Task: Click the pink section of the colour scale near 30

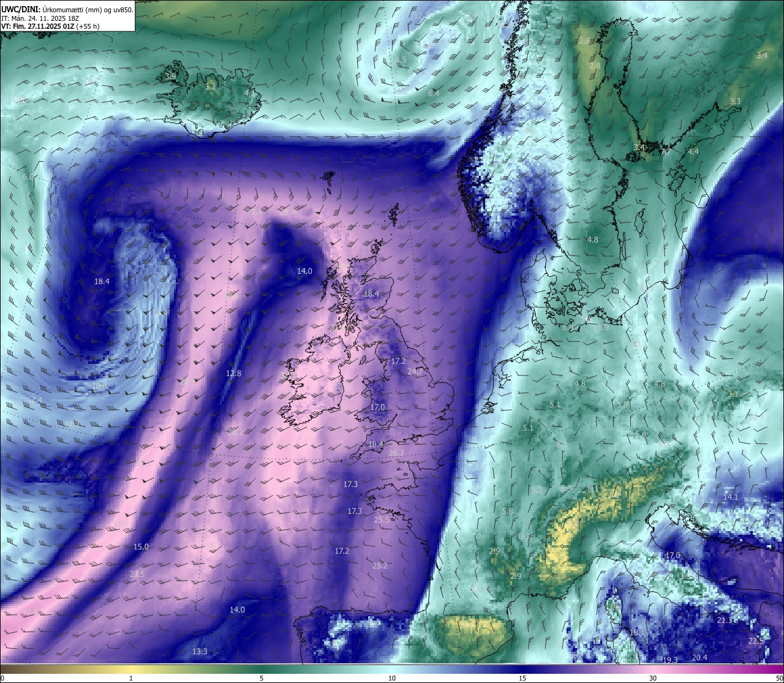Action: coord(653,669)
